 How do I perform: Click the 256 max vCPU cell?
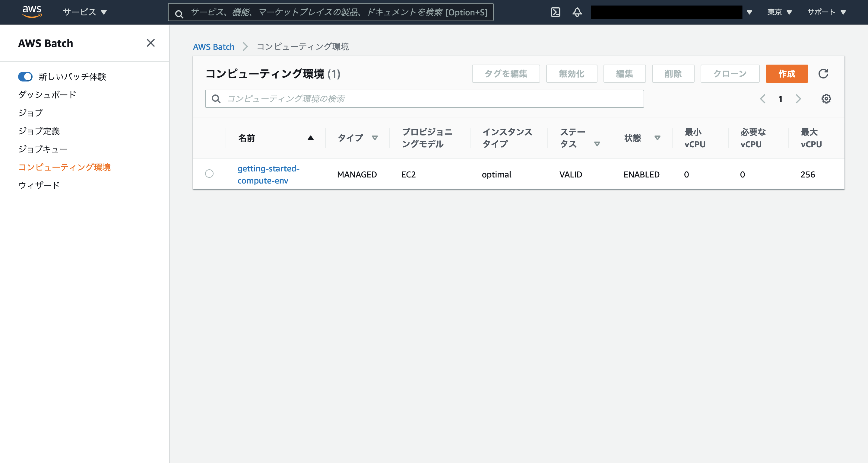tap(808, 174)
